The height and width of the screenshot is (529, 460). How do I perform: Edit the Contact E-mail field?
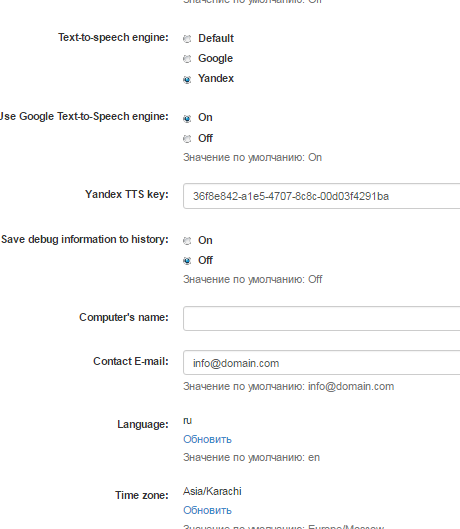coord(322,363)
